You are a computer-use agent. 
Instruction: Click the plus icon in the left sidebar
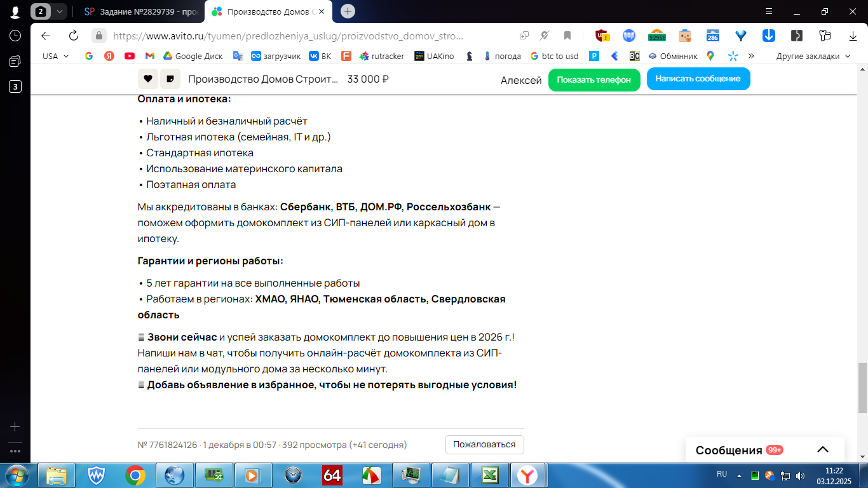click(15, 427)
